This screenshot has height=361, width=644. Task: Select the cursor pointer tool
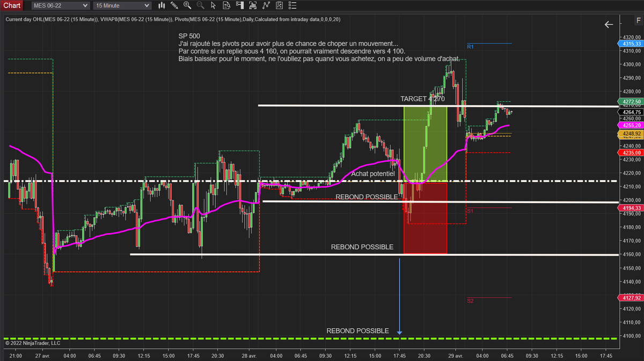(213, 5)
